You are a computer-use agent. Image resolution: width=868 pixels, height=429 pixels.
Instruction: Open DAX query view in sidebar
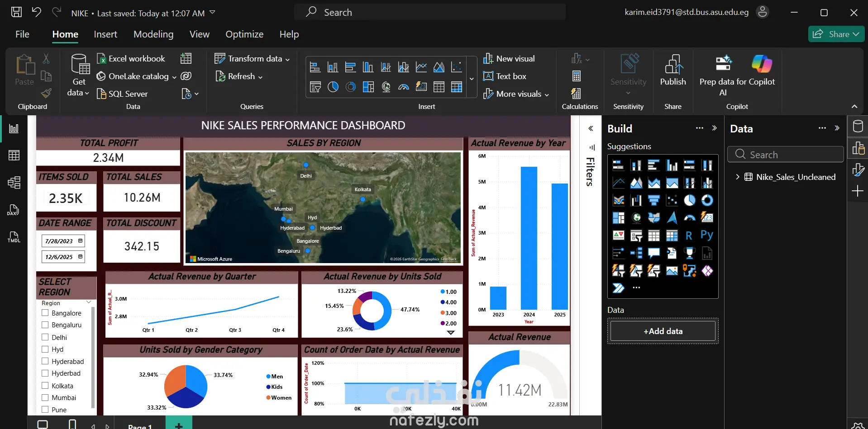coord(13,210)
